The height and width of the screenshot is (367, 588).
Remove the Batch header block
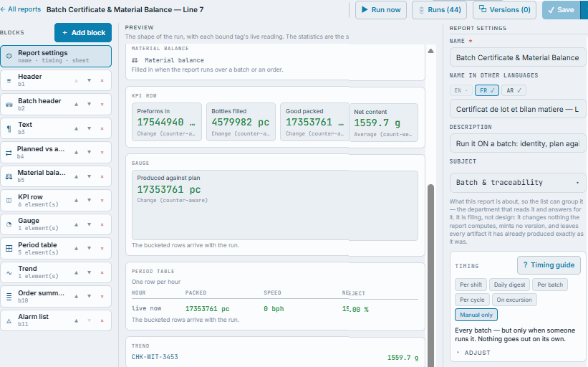(x=102, y=105)
